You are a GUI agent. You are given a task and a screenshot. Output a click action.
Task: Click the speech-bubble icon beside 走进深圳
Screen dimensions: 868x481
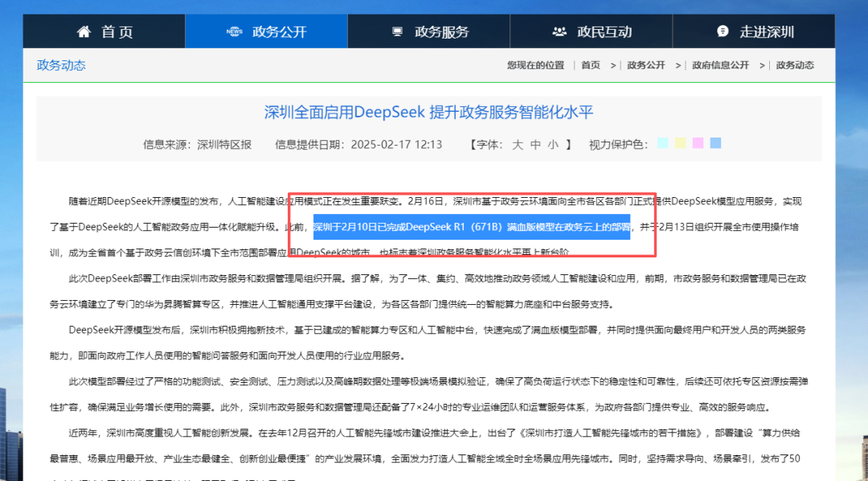coord(721,30)
